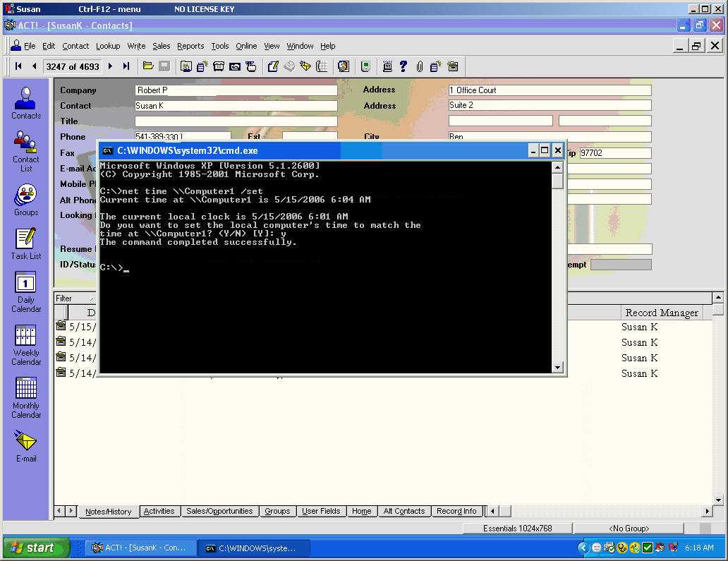Click the paperclip attach file icon

[419, 66]
